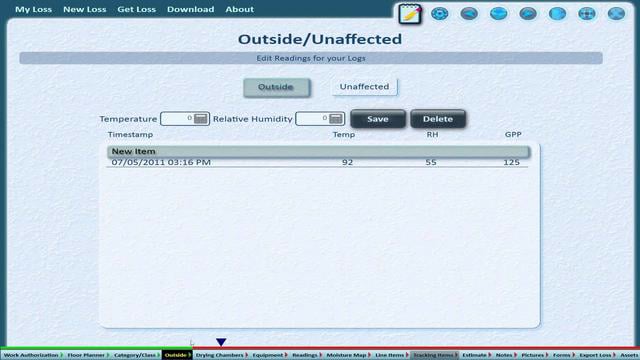Open the Equipment tab
Screen dimensions: 640x360
tap(269, 355)
